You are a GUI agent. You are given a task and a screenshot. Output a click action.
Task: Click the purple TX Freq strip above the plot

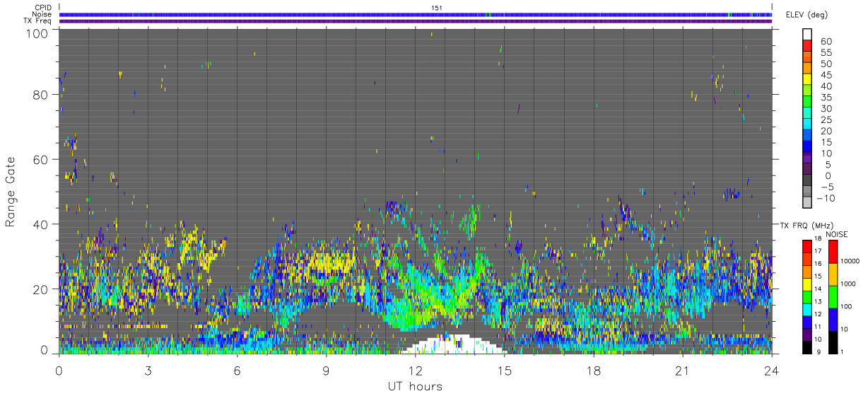click(416, 21)
